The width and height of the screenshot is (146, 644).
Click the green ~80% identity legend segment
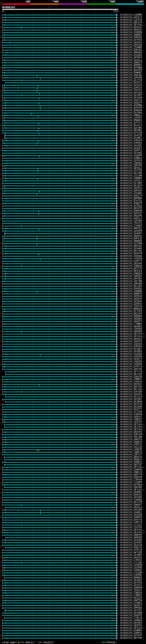(x=101, y=4)
